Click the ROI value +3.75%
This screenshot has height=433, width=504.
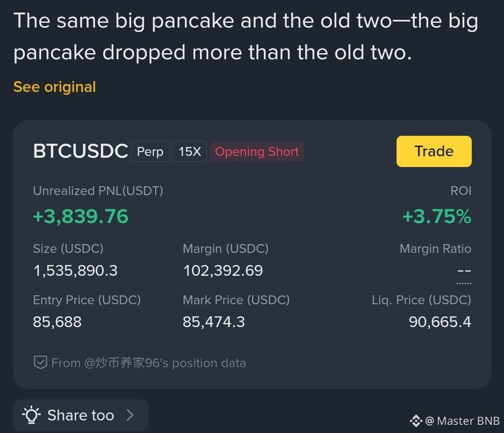point(437,216)
